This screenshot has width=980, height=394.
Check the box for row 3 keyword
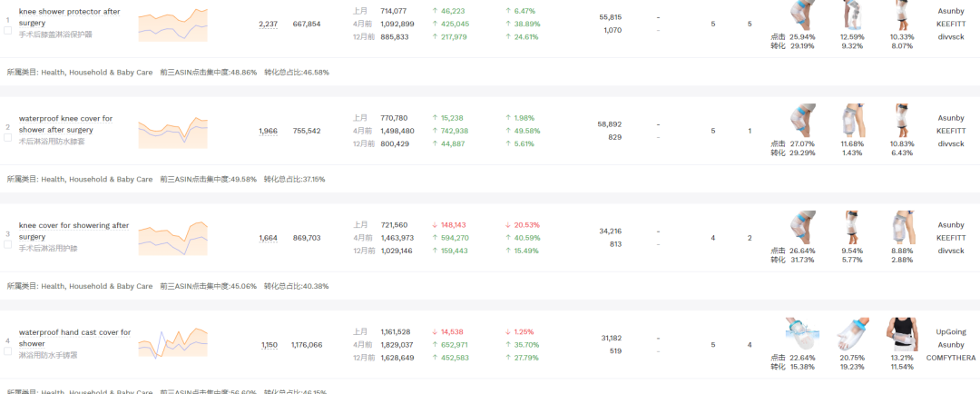pyautogui.click(x=8, y=244)
